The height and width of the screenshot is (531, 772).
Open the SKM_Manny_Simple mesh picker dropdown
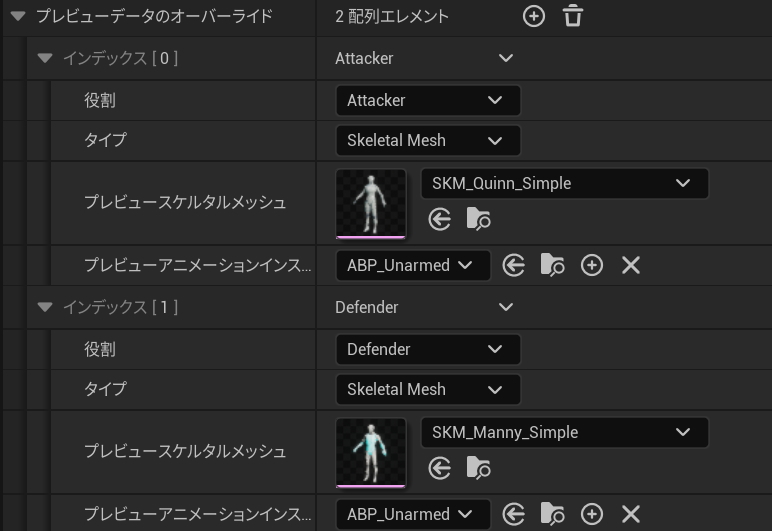click(x=564, y=433)
